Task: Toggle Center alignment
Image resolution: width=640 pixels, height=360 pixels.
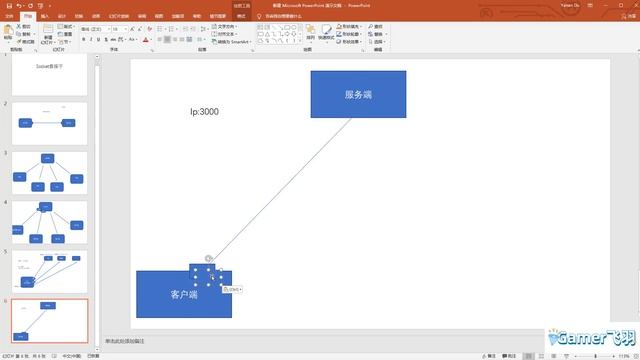Action: [167, 40]
